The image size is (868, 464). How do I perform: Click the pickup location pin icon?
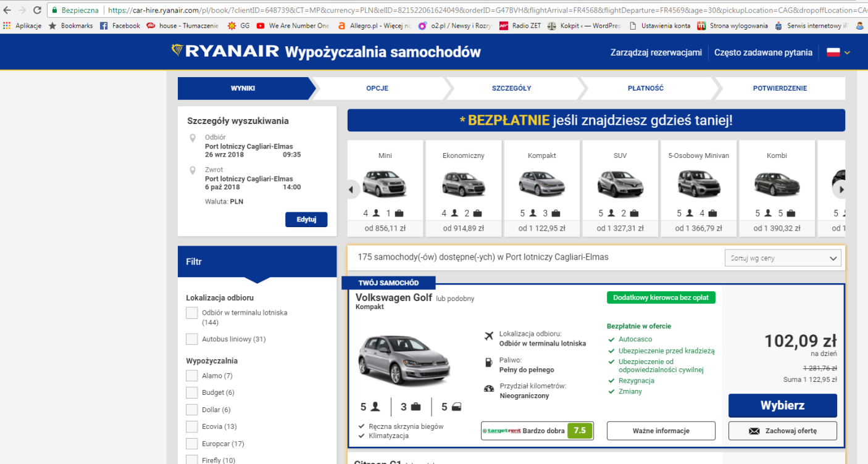pos(193,138)
